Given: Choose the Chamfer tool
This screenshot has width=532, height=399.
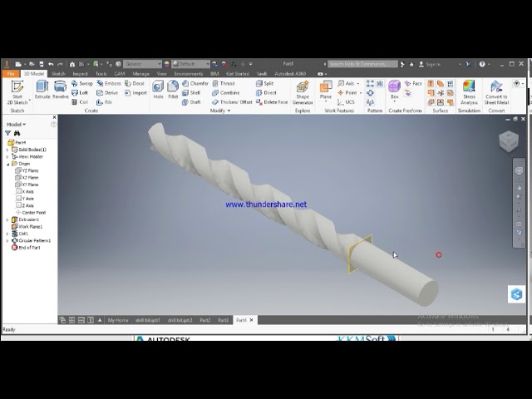Looking at the screenshot, I should coord(195,83).
